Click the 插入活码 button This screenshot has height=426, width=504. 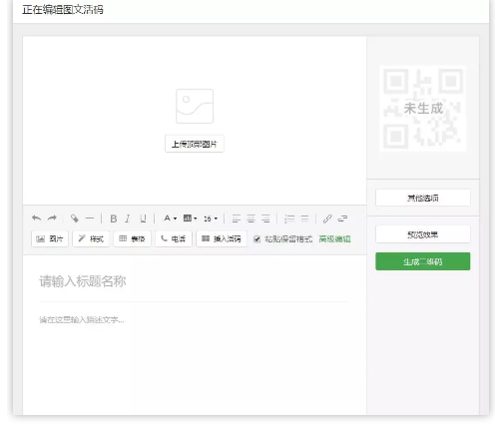222,238
